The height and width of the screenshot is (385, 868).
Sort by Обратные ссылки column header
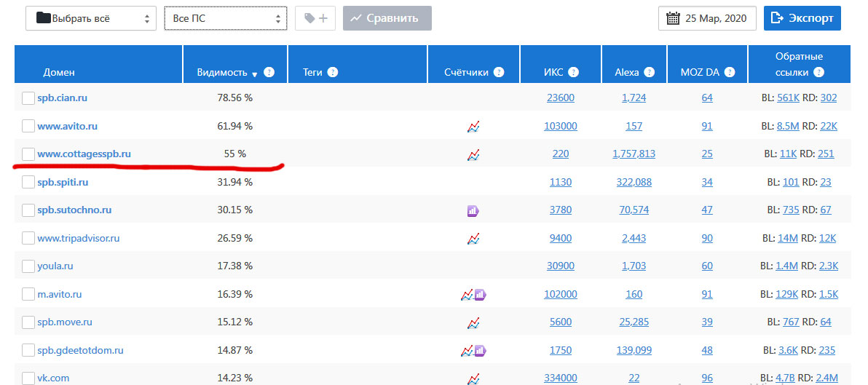pyautogui.click(x=799, y=64)
